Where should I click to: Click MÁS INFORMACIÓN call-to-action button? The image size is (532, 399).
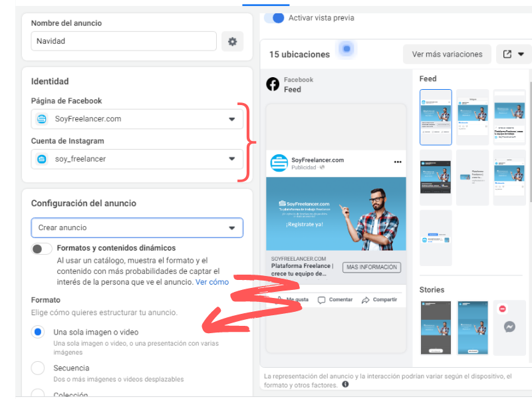(x=372, y=267)
